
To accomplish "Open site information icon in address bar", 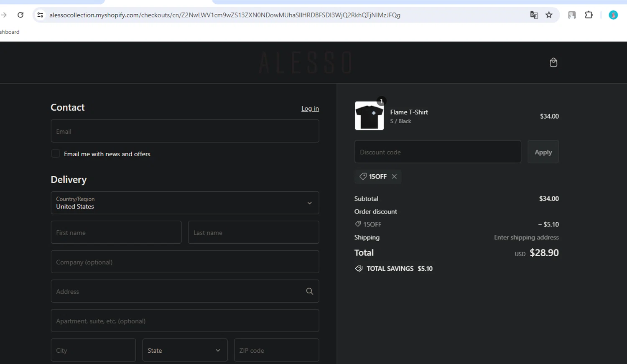I will point(40,15).
